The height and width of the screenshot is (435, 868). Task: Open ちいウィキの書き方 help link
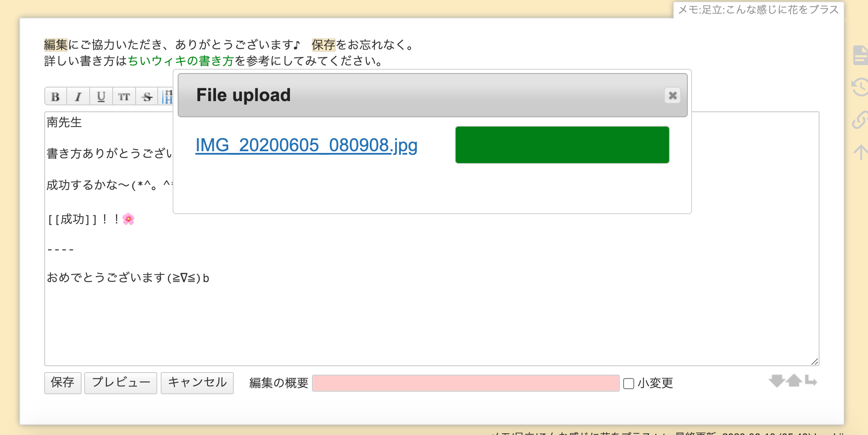[181, 61]
